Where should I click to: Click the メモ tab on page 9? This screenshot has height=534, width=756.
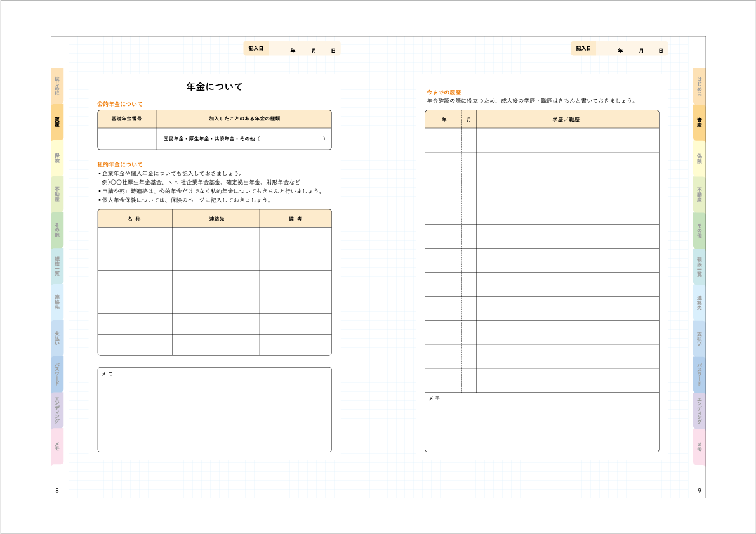(x=699, y=446)
